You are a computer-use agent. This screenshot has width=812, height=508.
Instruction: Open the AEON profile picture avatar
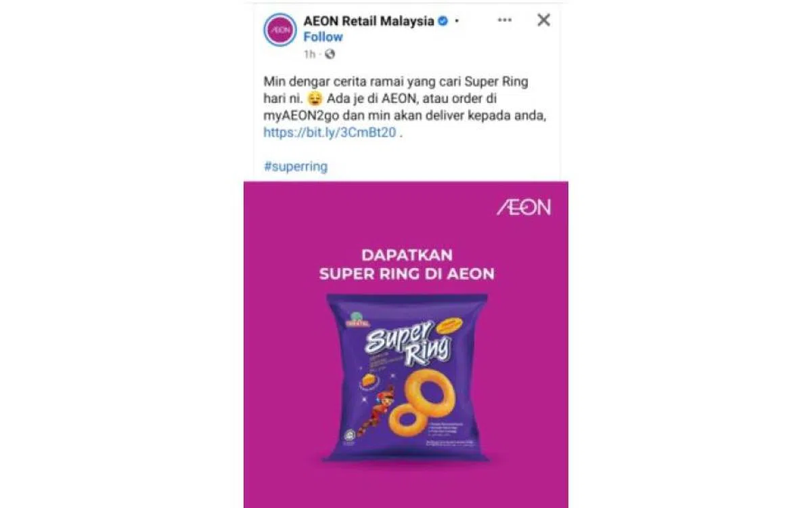pos(280,30)
